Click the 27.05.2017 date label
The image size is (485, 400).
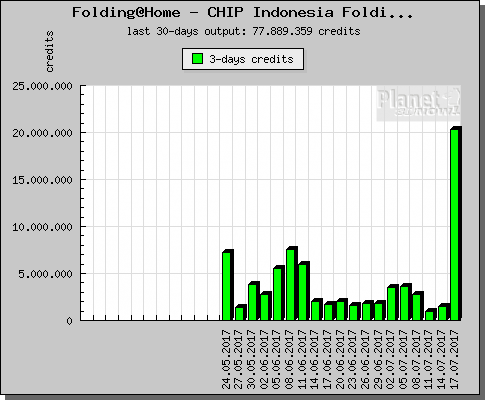coord(239,359)
